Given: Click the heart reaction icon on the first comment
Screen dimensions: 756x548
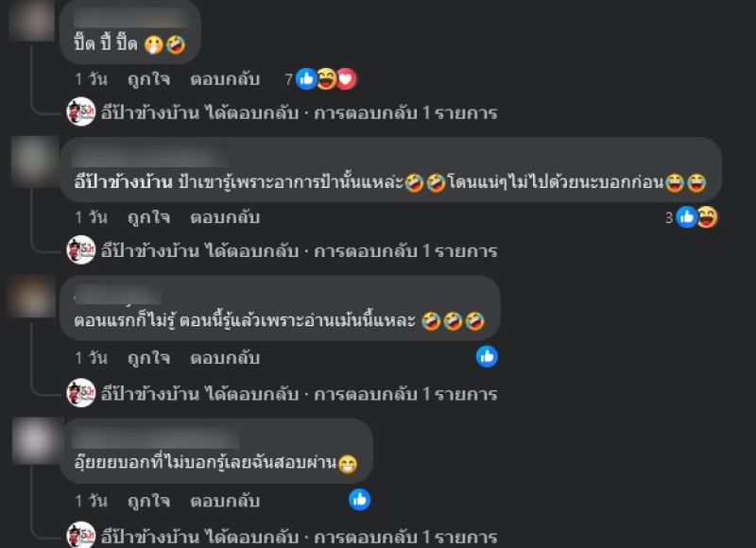Looking at the screenshot, I should (346, 78).
